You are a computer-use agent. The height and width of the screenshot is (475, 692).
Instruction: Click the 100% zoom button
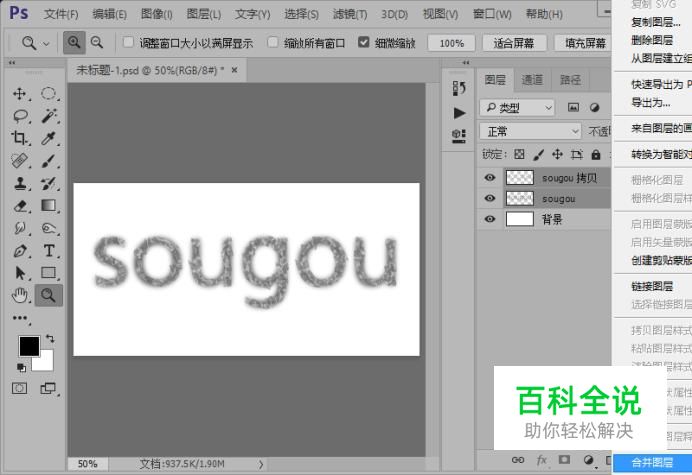point(451,43)
